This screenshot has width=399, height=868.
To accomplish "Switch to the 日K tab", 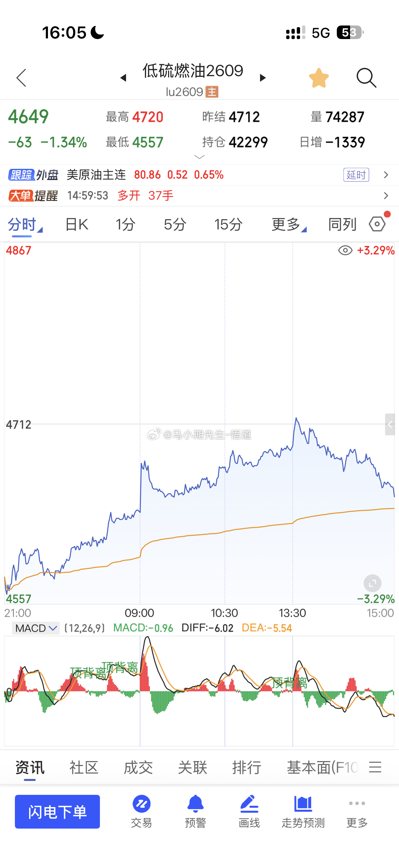I will tap(77, 224).
